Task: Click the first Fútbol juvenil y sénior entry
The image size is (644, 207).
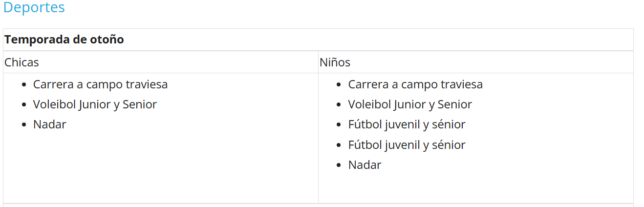Action: 407,124
